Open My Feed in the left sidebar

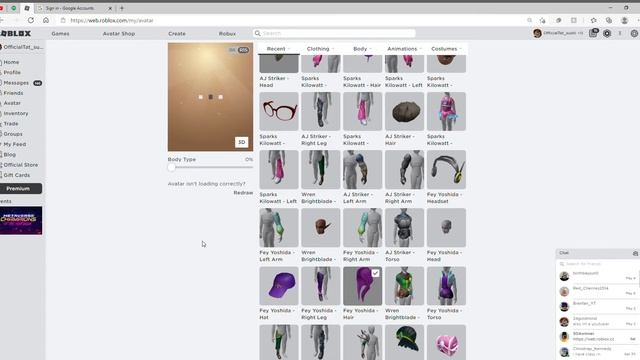tap(14, 144)
